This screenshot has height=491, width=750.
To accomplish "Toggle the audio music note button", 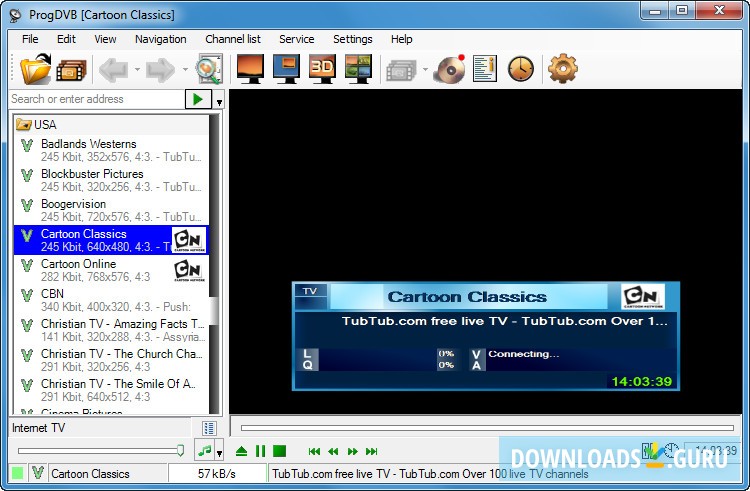I will pyautogui.click(x=204, y=451).
